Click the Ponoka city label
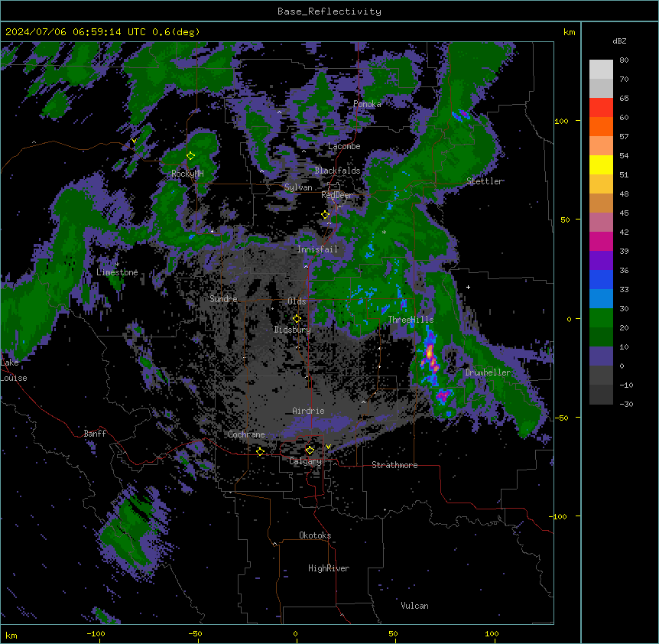The height and width of the screenshot is (644, 659). pos(367,104)
